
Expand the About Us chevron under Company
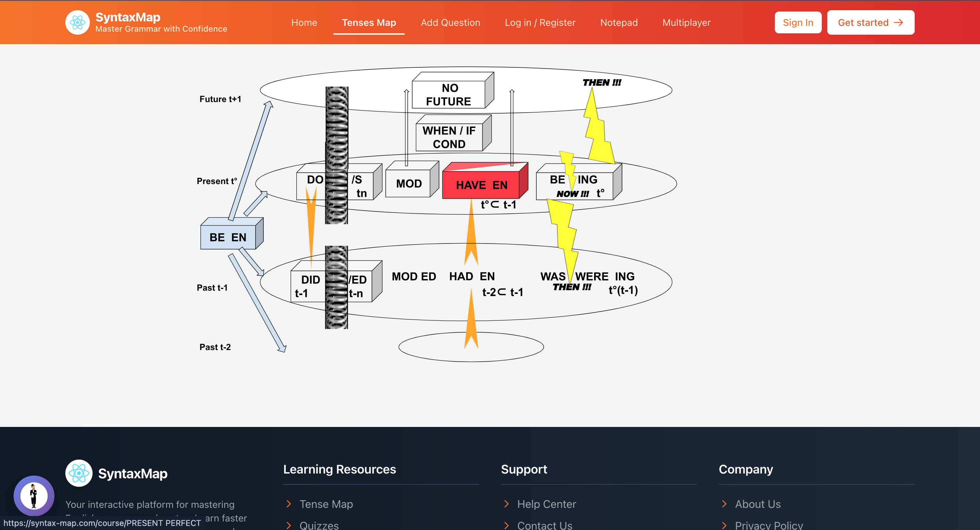pyautogui.click(x=726, y=504)
